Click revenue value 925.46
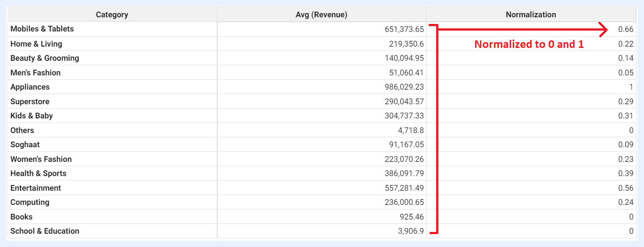The height and width of the screenshot is (247, 644). (x=413, y=217)
